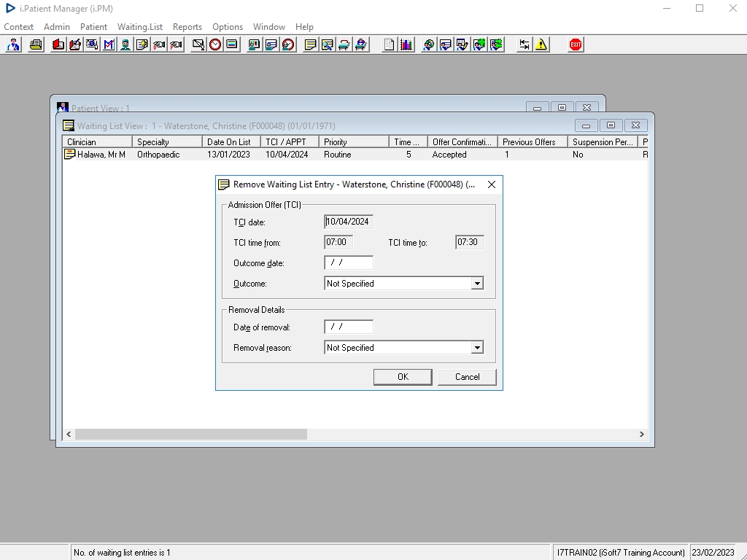Image resolution: width=747 pixels, height=560 pixels.
Task: Click the scrollbar left arrow in Waiting List View
Action: point(69,434)
